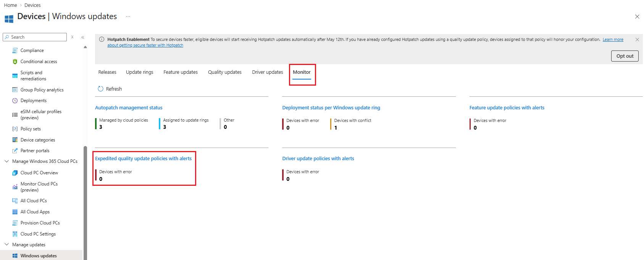Open Group Policy analytics menu item
Image resolution: width=644 pixels, height=260 pixels.
click(x=42, y=90)
